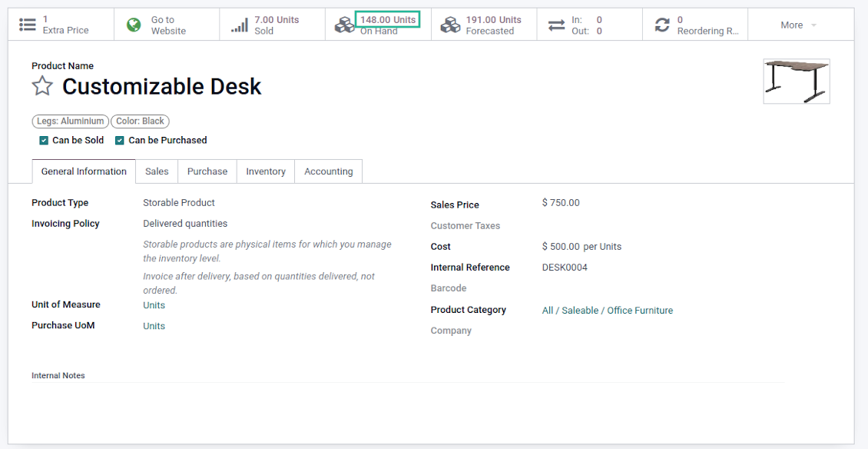868x449 pixels.
Task: Open the All / Saleable / Office Furniture category link
Action: click(x=608, y=311)
